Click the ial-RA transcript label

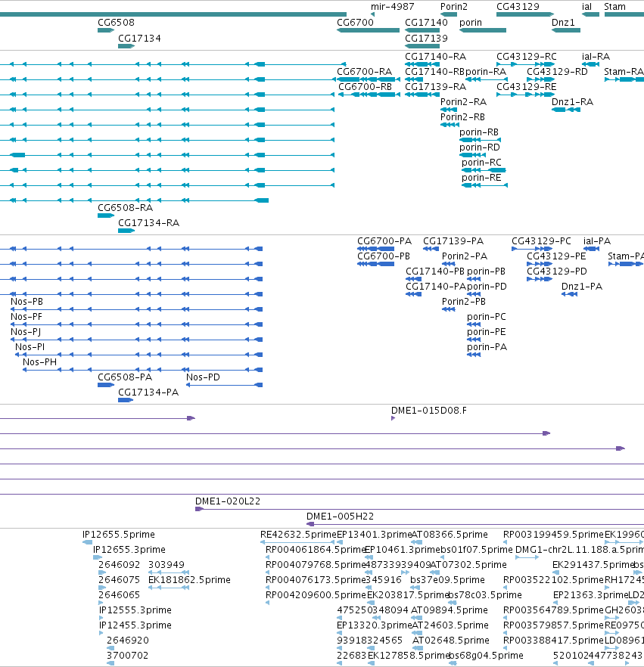click(x=596, y=57)
